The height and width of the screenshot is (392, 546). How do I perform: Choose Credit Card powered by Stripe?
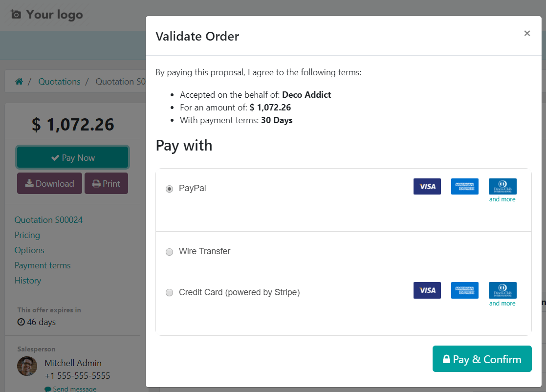pyautogui.click(x=169, y=292)
